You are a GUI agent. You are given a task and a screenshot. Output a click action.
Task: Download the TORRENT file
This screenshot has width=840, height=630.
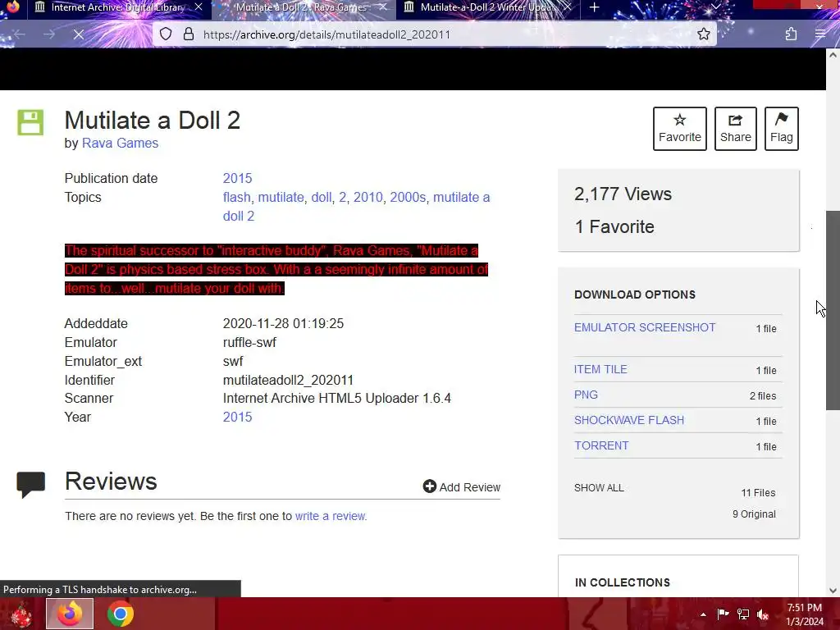601,445
